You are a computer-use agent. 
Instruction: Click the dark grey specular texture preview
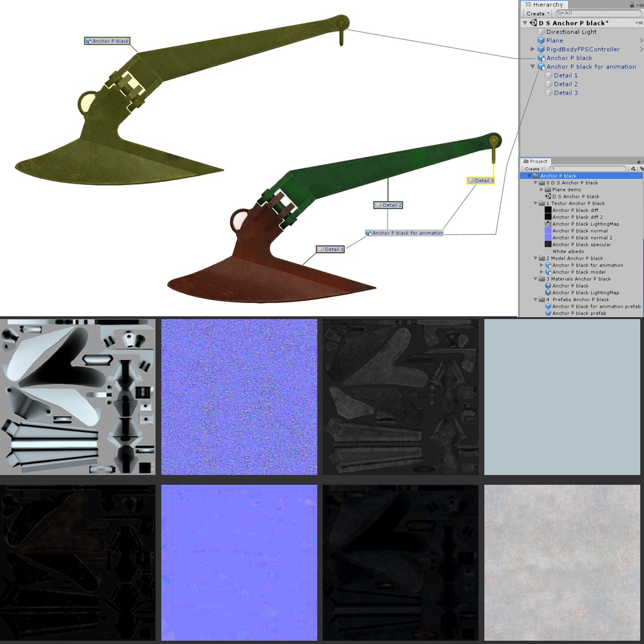(x=401, y=397)
